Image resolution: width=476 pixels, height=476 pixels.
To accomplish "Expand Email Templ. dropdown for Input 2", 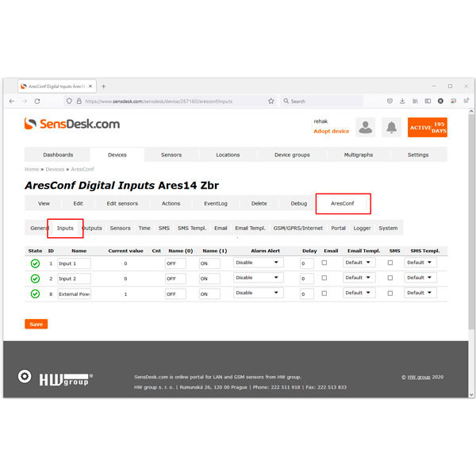I will click(x=359, y=278).
